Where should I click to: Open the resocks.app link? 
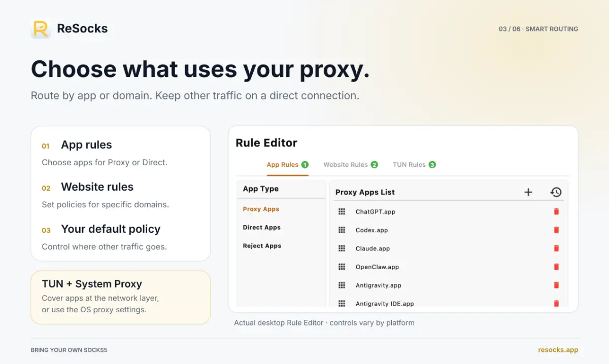[558, 350]
